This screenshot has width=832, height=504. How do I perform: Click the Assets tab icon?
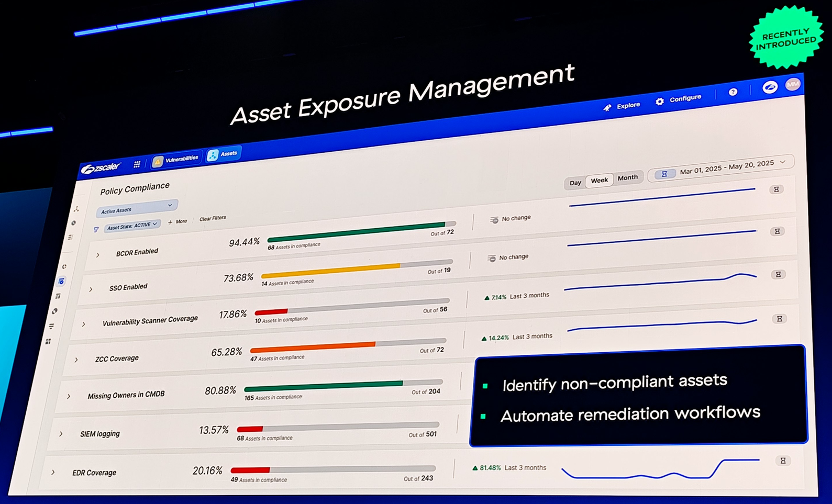213,155
